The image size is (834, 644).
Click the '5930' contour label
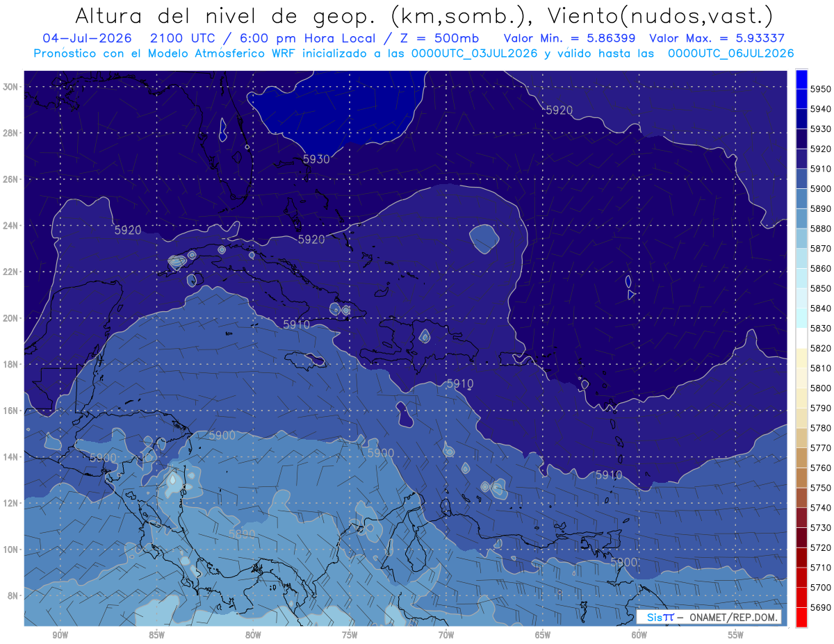[x=316, y=159]
